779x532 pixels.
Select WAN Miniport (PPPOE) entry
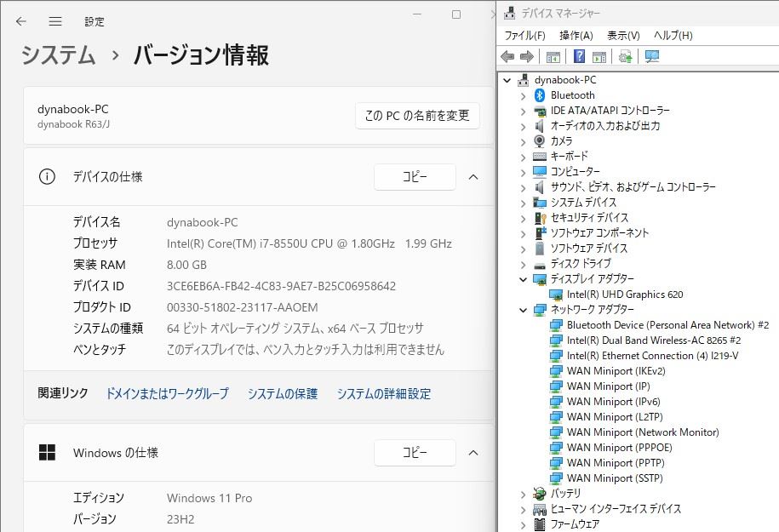[x=620, y=448]
